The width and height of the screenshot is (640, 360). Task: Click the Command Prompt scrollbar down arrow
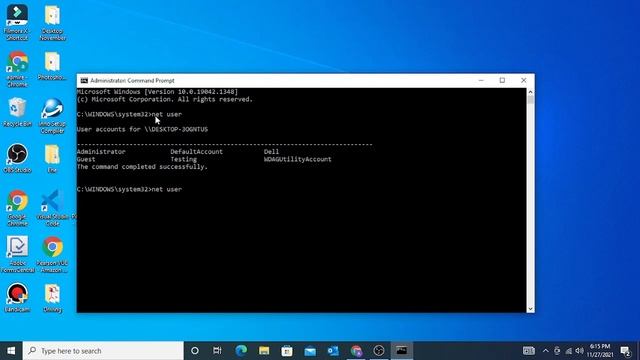click(x=530, y=309)
